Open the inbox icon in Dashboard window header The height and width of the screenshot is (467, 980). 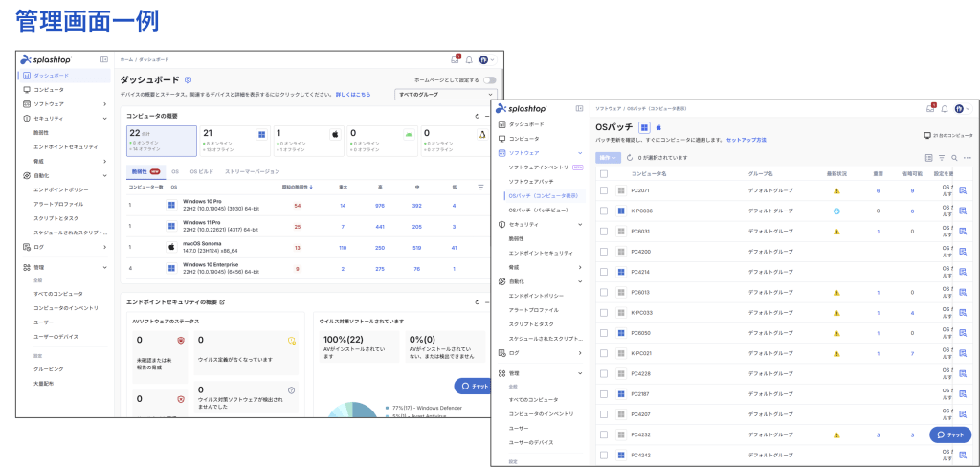click(x=455, y=59)
